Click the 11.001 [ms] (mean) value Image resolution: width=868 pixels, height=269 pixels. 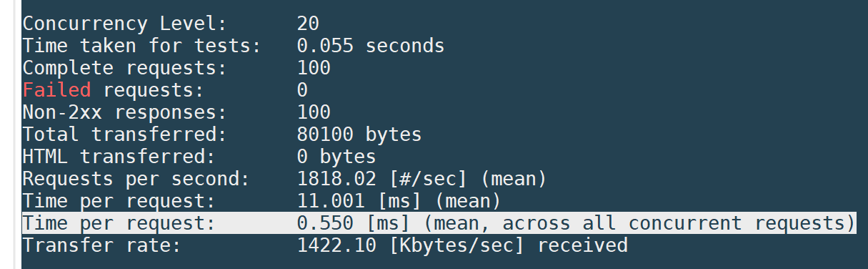[x=399, y=201]
